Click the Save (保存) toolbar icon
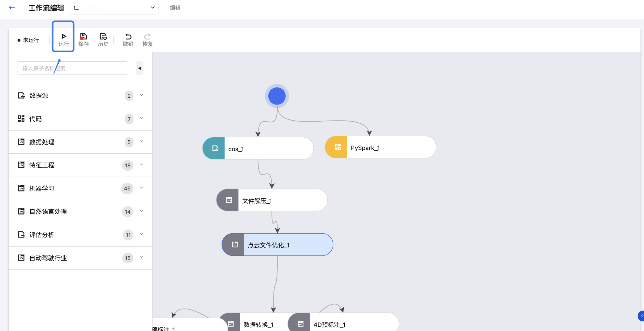The image size is (644, 331). (83, 37)
